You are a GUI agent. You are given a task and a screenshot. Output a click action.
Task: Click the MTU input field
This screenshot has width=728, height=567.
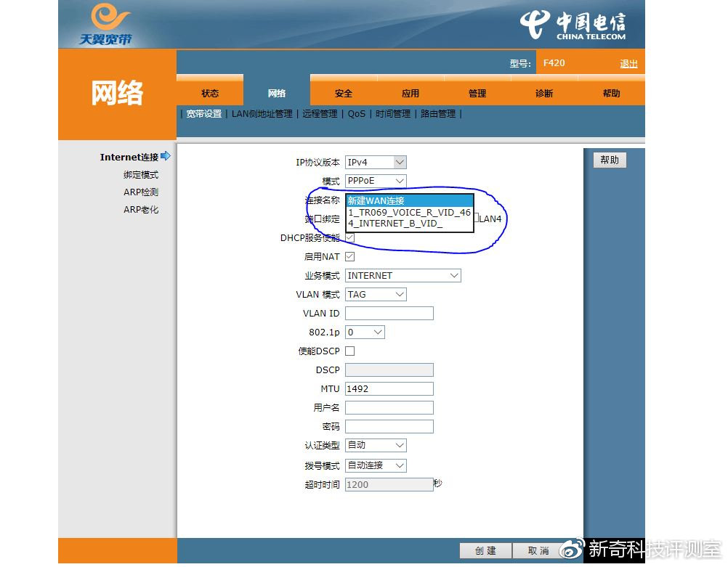[x=389, y=388]
